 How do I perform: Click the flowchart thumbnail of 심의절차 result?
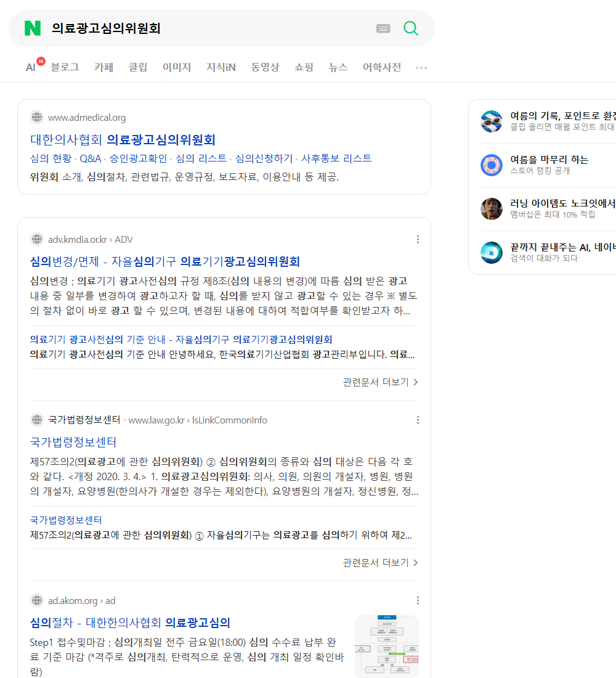[x=386, y=647]
